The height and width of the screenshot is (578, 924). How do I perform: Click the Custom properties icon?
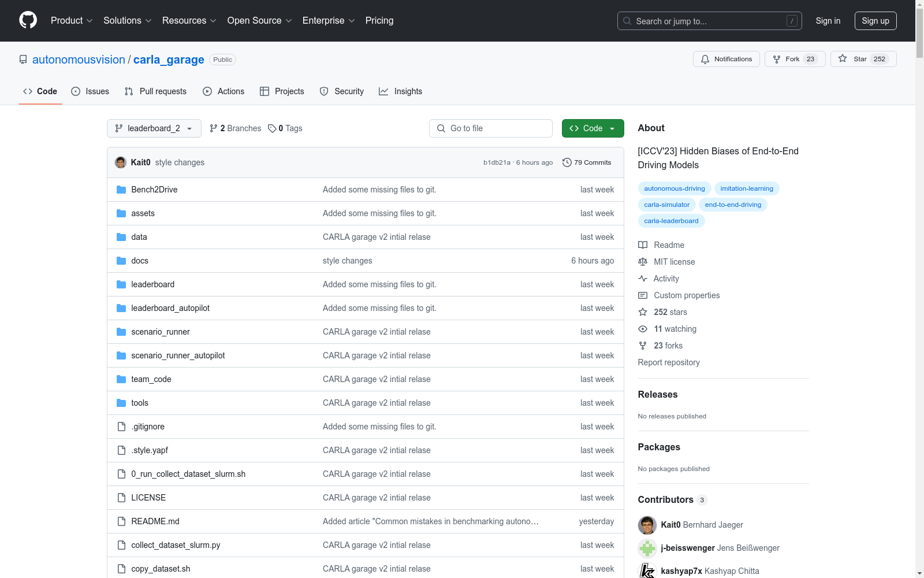[643, 295]
